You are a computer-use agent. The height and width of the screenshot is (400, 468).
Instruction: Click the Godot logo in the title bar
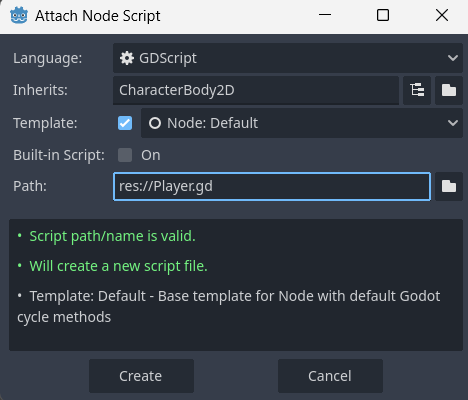(x=19, y=16)
